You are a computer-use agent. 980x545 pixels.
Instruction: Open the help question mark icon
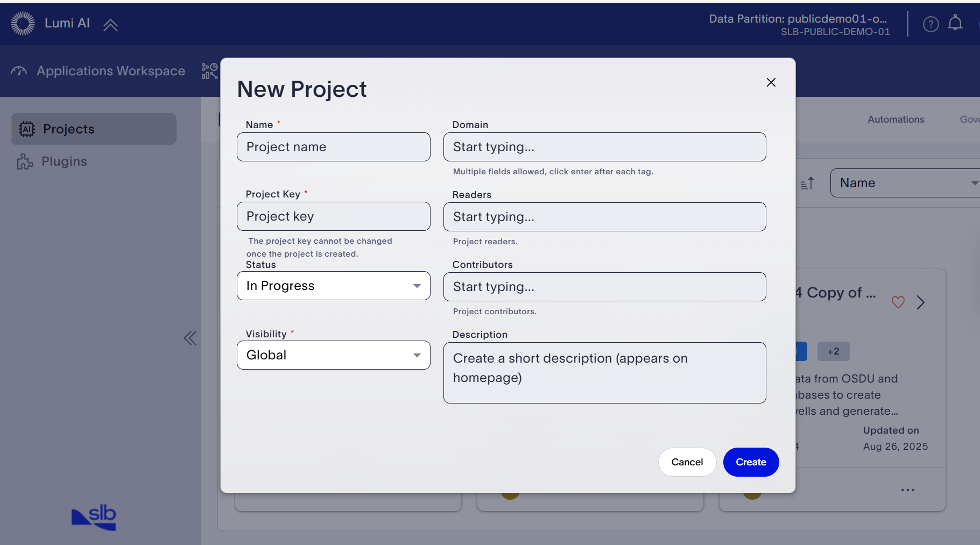pyautogui.click(x=930, y=24)
